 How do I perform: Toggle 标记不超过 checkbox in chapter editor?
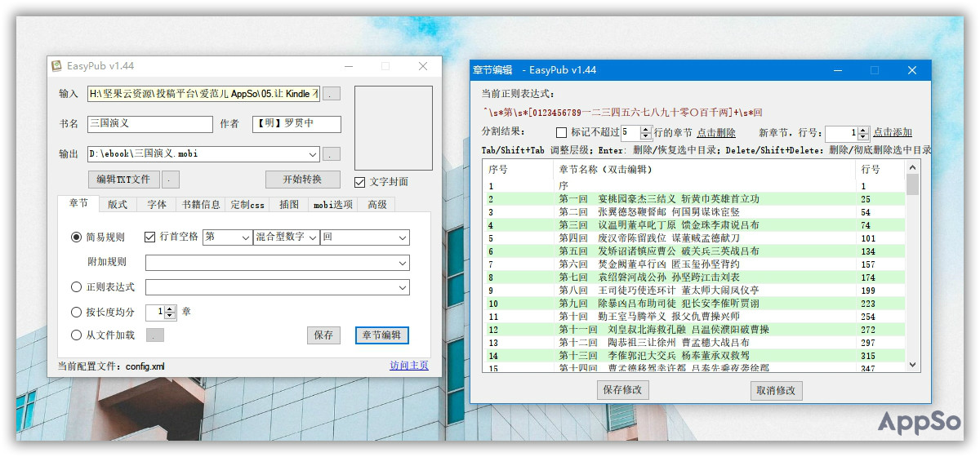(x=561, y=132)
